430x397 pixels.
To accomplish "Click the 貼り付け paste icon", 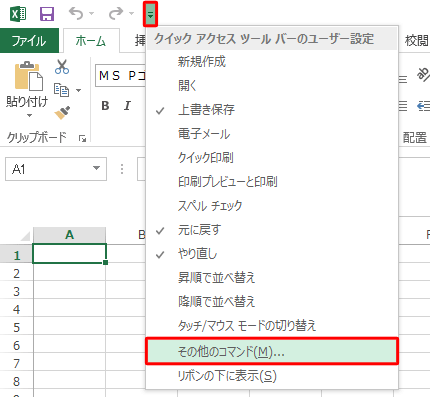I will [x=29, y=76].
